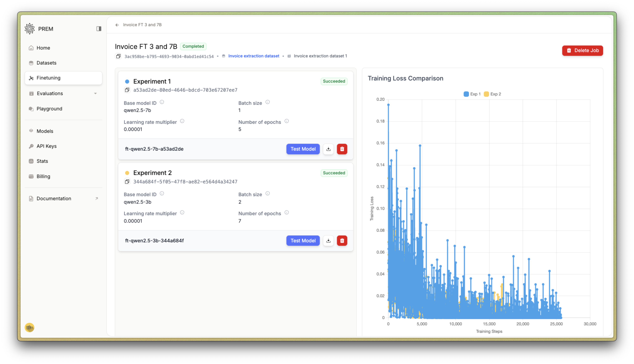Go to the Home menu item
The image size is (634, 364).
pyautogui.click(x=43, y=48)
